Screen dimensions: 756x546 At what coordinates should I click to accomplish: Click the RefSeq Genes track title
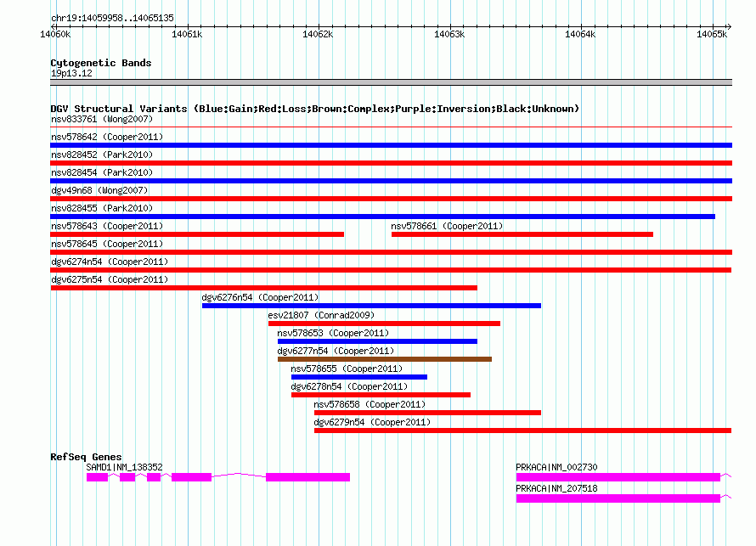pos(86,457)
